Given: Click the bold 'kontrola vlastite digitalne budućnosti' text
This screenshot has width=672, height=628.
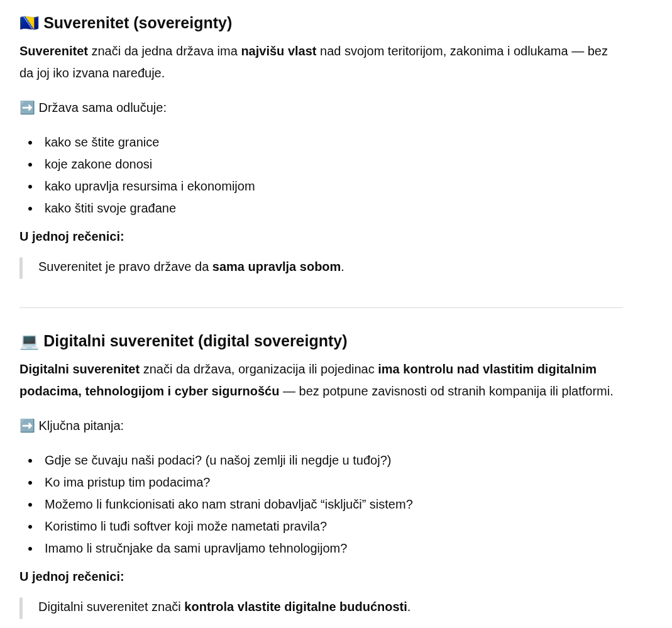Looking at the screenshot, I should pos(295,607).
